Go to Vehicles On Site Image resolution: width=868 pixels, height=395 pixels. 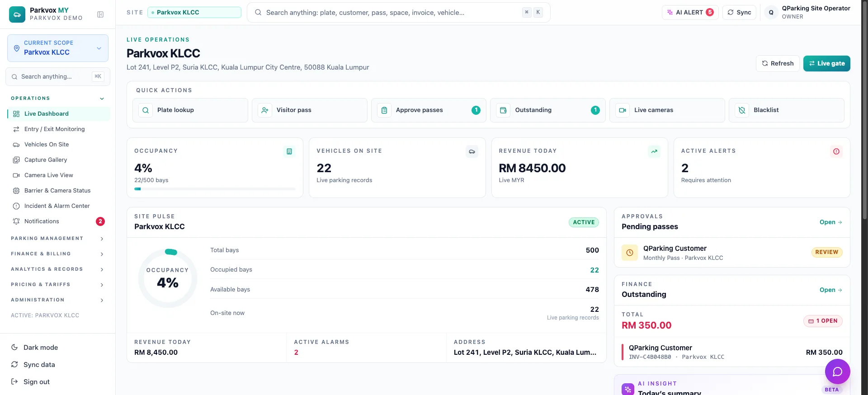59,145
